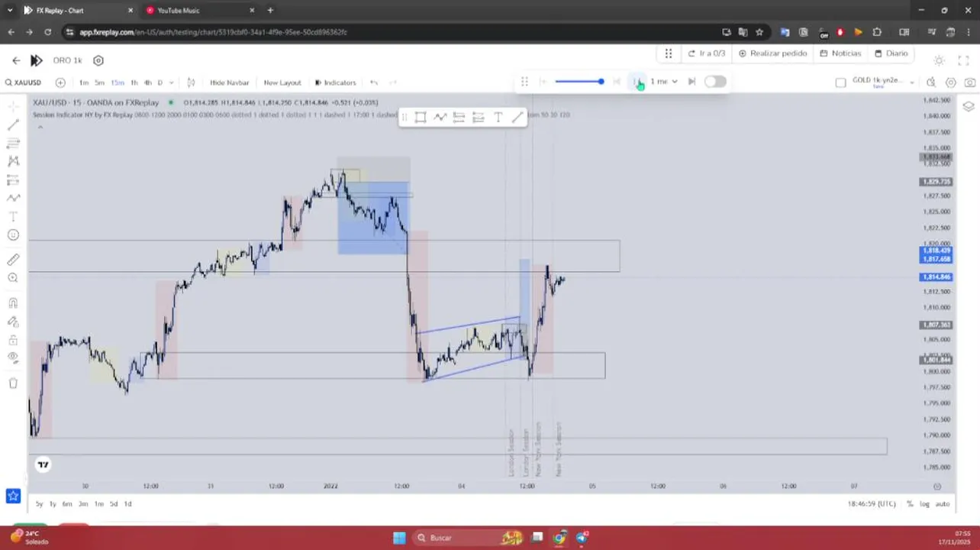
Task: Step replay forward one bar
Action: (x=691, y=81)
